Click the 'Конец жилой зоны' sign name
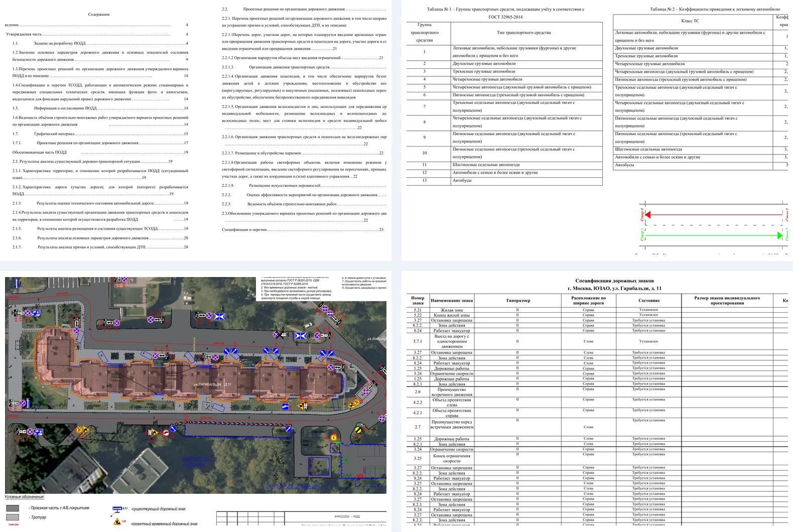This screenshot has height=532, width=793. 451,316
